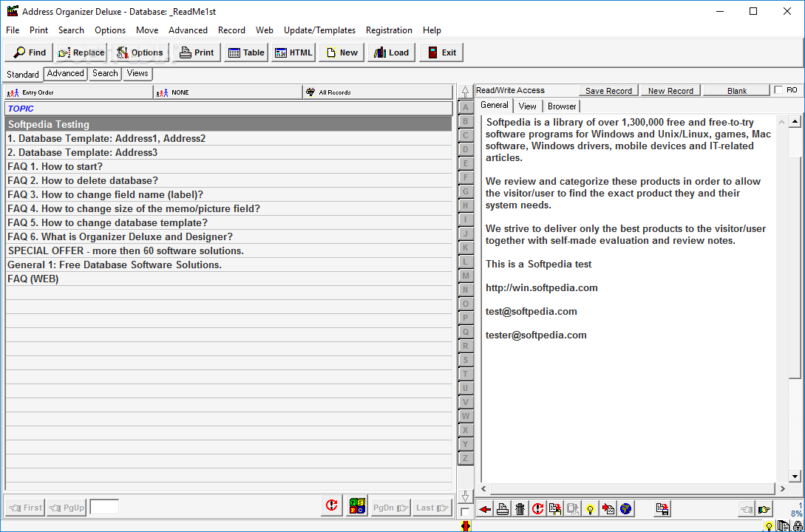Open the File menu

(13, 30)
